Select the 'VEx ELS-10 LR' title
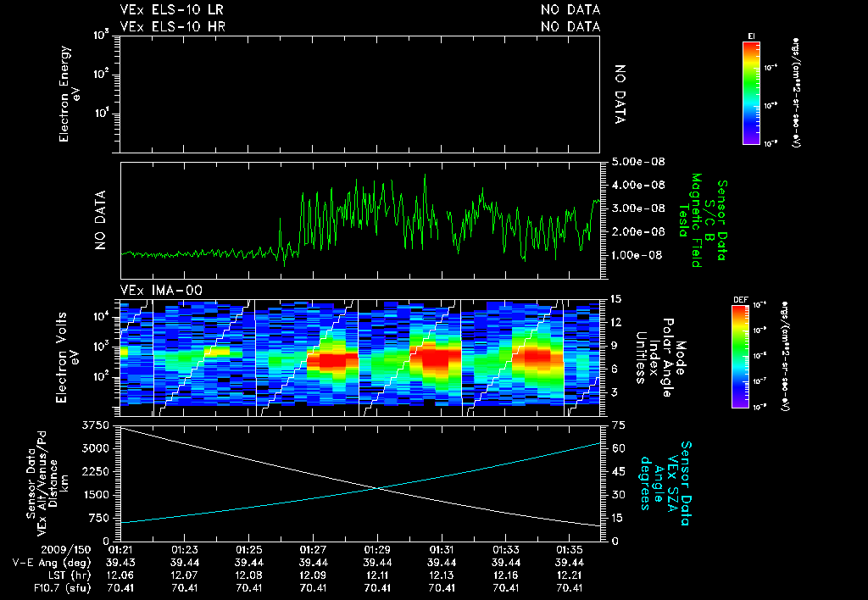The width and height of the screenshot is (868, 600). pos(172,9)
